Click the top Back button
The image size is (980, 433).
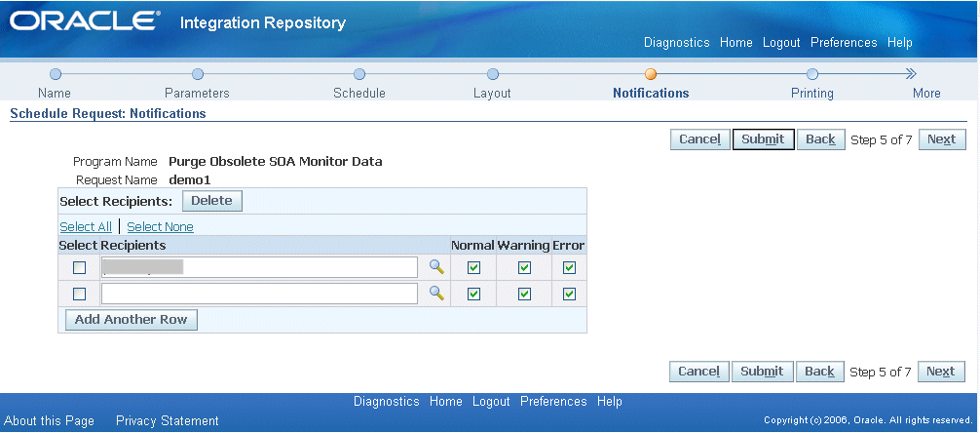pos(820,139)
